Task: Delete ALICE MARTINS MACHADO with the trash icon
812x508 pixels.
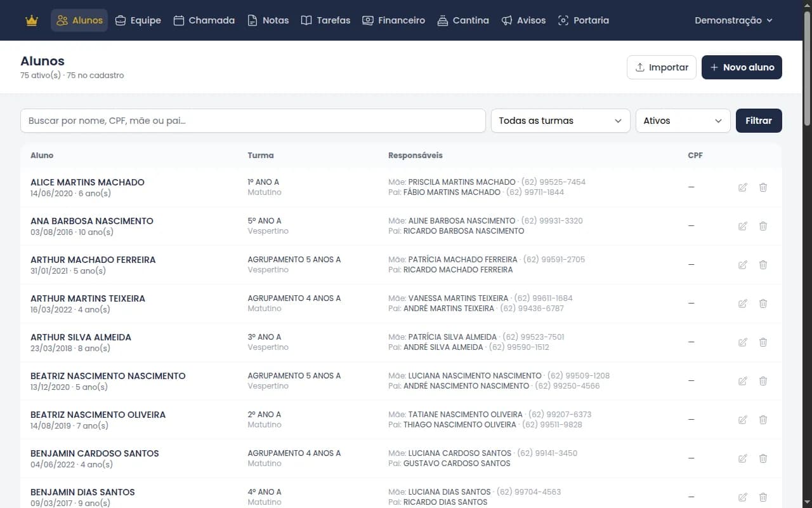Action: coord(763,187)
